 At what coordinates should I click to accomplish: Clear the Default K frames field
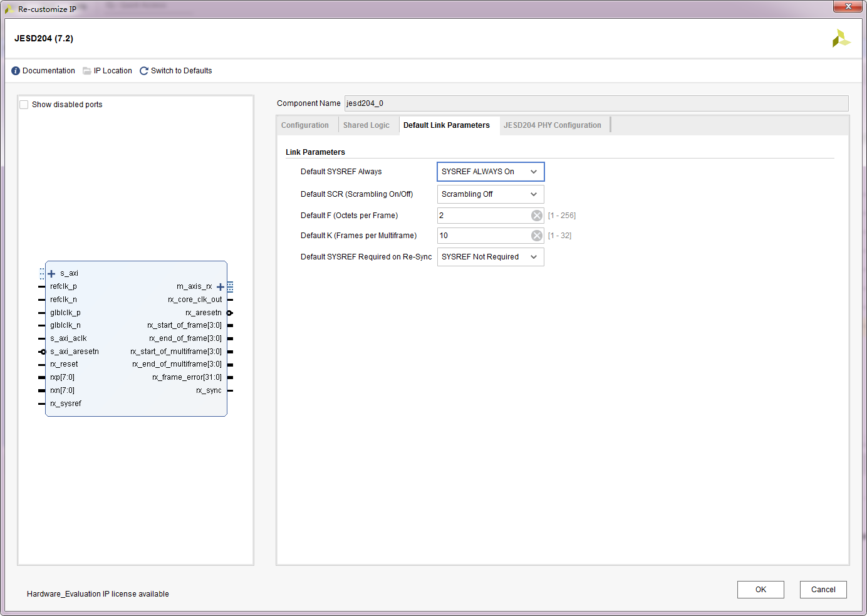click(x=537, y=236)
